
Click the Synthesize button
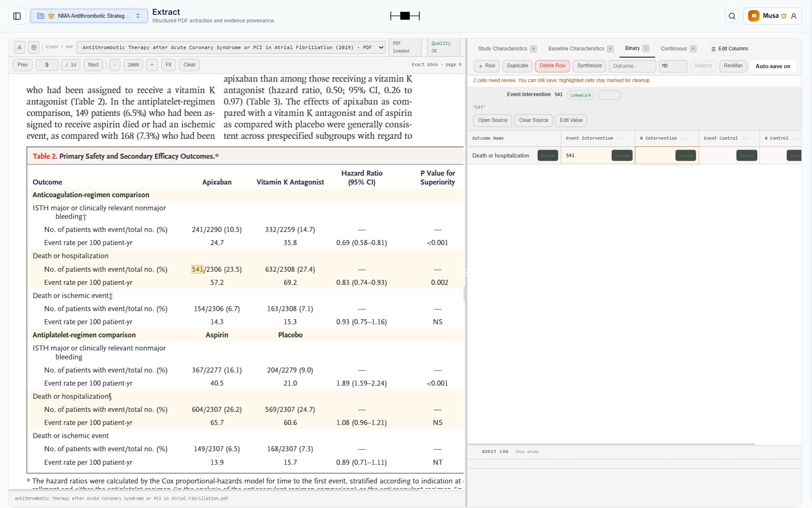[589, 66]
